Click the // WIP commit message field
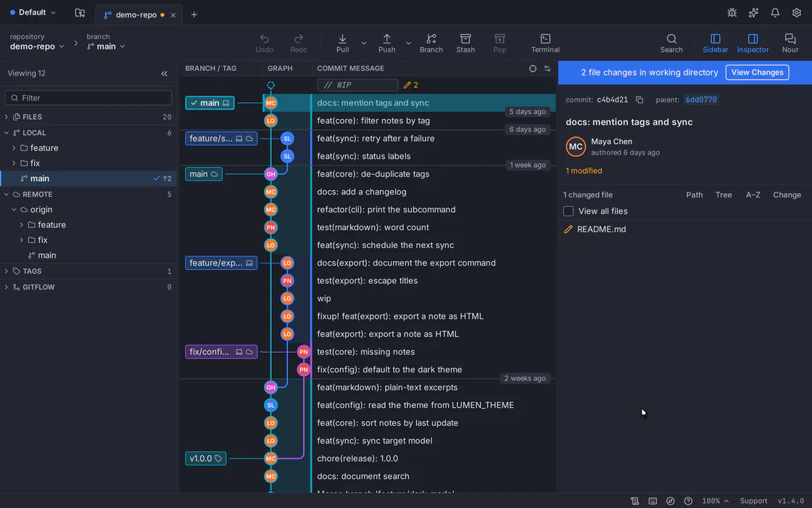The width and height of the screenshot is (812, 508). tap(357, 85)
